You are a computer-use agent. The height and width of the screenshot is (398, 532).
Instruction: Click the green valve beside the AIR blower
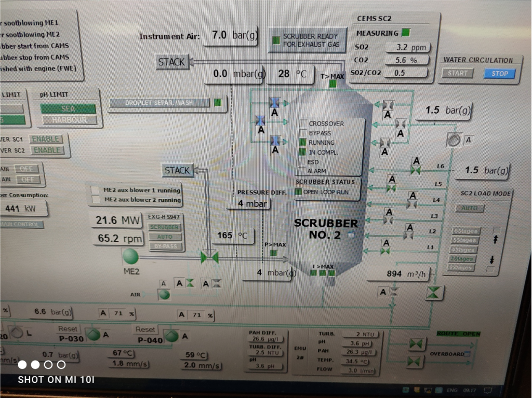(190, 283)
